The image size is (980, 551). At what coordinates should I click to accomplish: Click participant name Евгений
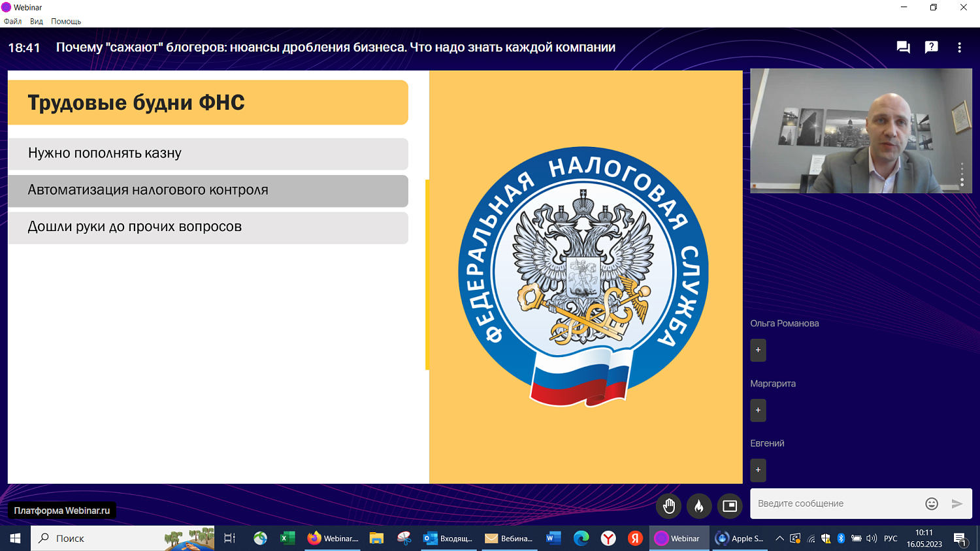767,443
